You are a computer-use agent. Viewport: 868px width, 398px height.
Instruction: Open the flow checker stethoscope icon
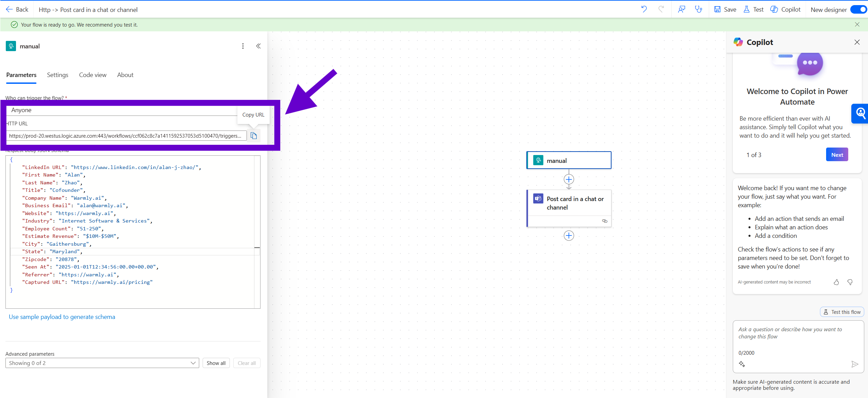tap(698, 9)
